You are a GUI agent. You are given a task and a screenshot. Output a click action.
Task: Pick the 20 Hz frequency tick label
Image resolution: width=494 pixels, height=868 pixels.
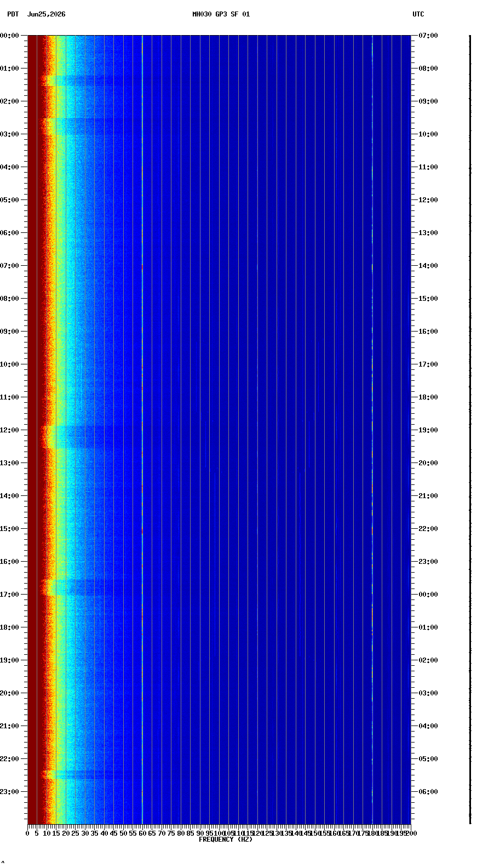[66, 833]
